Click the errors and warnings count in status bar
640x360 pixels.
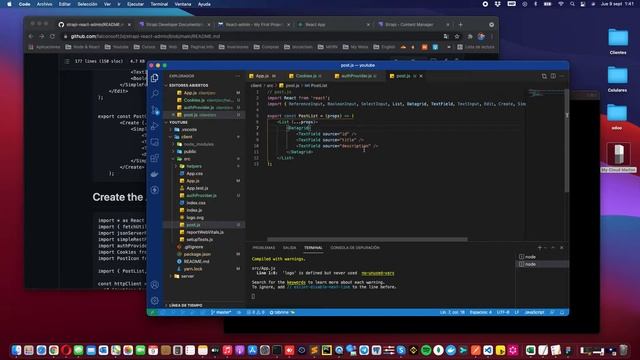click(x=256, y=312)
